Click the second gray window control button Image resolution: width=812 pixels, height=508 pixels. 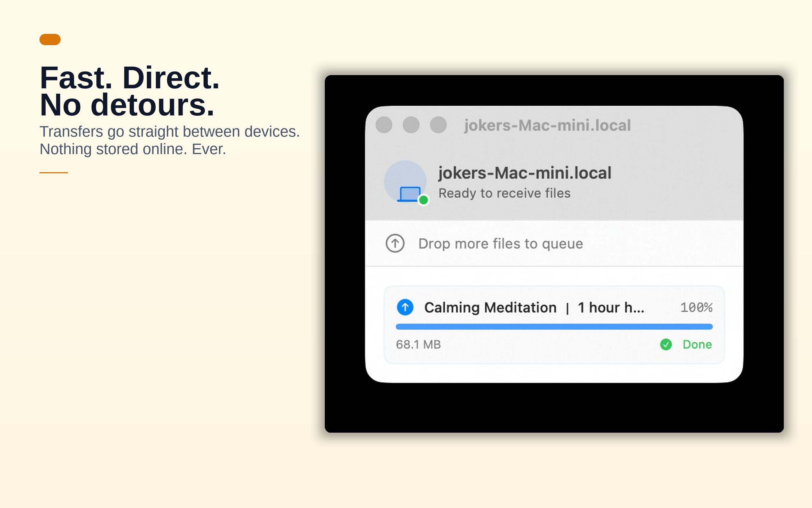pos(411,125)
